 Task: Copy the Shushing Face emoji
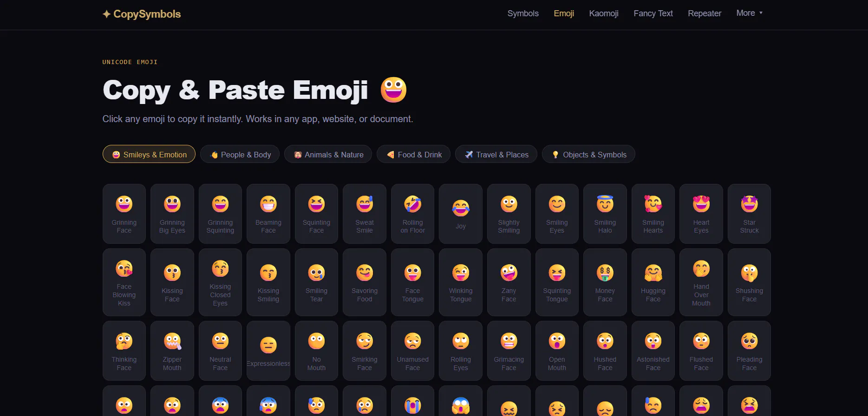pos(749,282)
